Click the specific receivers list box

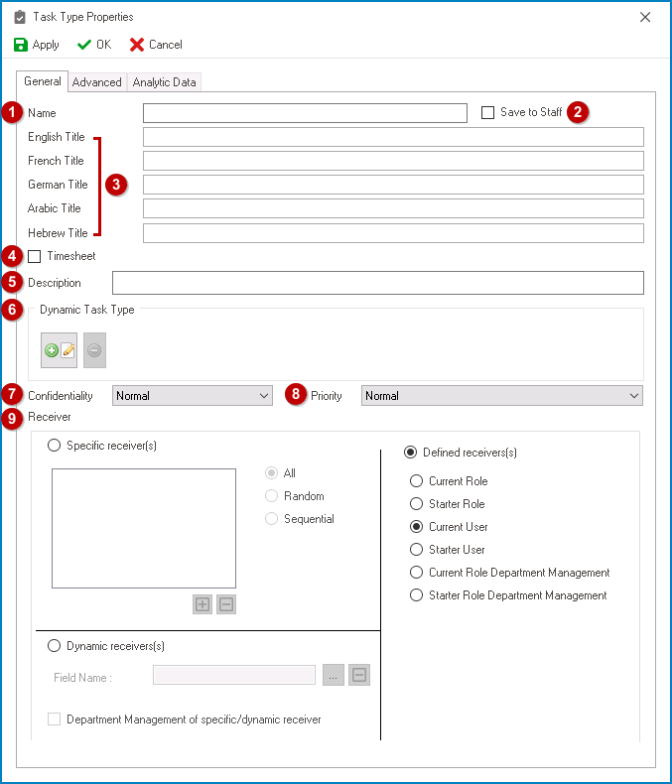coord(144,529)
